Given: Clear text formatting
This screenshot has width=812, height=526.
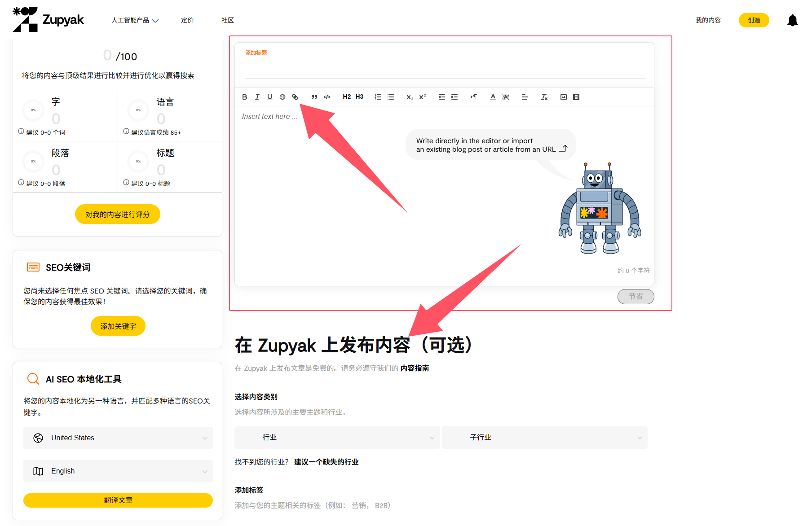Looking at the screenshot, I should (x=544, y=97).
